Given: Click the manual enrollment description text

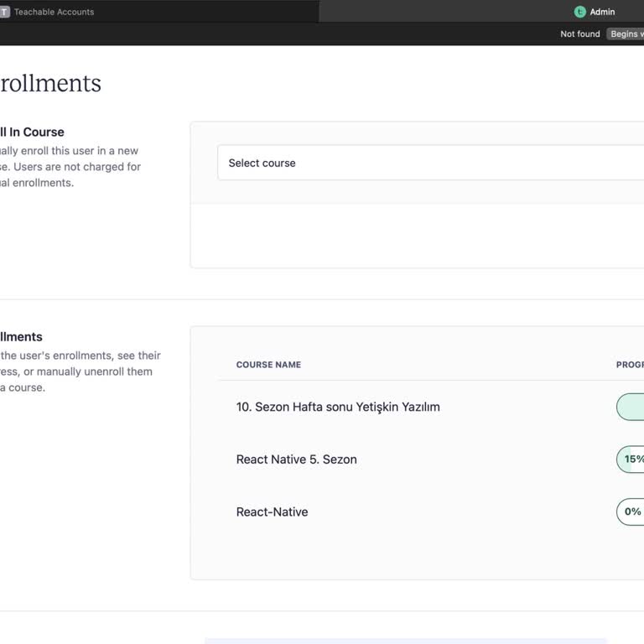Looking at the screenshot, I should tap(69, 167).
